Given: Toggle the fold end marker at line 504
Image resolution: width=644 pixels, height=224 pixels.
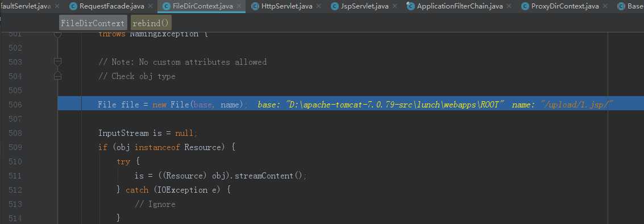Looking at the screenshot, I should (x=58, y=76).
